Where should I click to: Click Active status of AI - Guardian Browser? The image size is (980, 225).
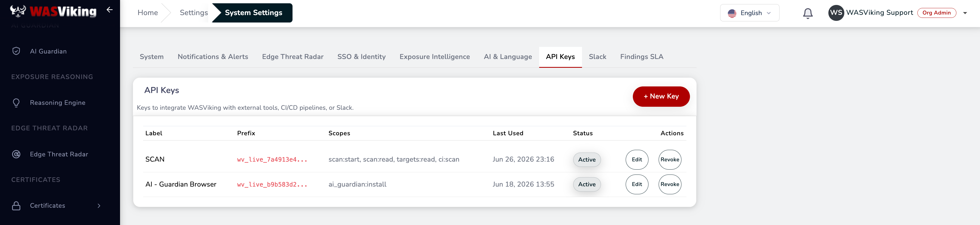click(x=587, y=184)
